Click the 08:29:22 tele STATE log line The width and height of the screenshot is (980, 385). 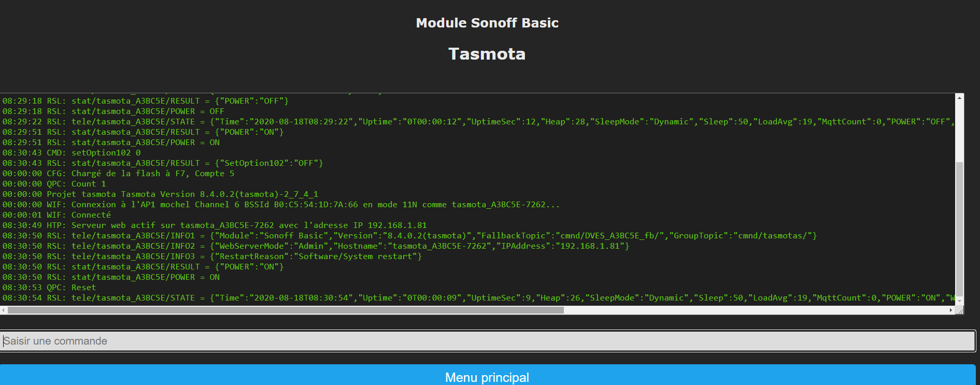pos(478,121)
